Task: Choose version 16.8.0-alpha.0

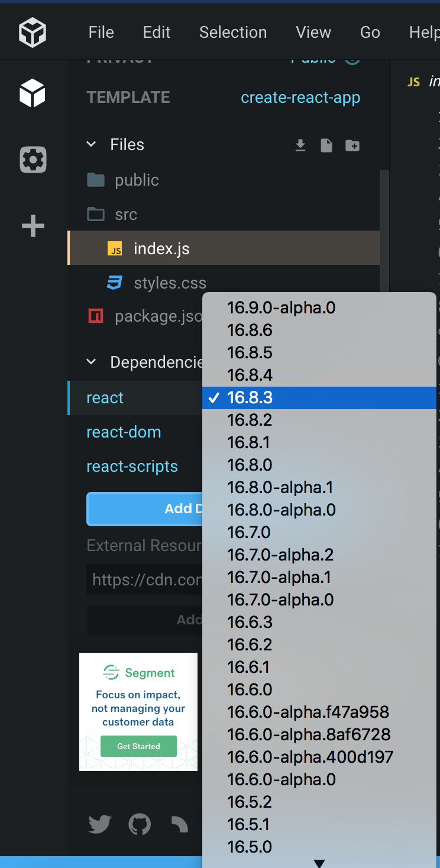Action: (319, 510)
